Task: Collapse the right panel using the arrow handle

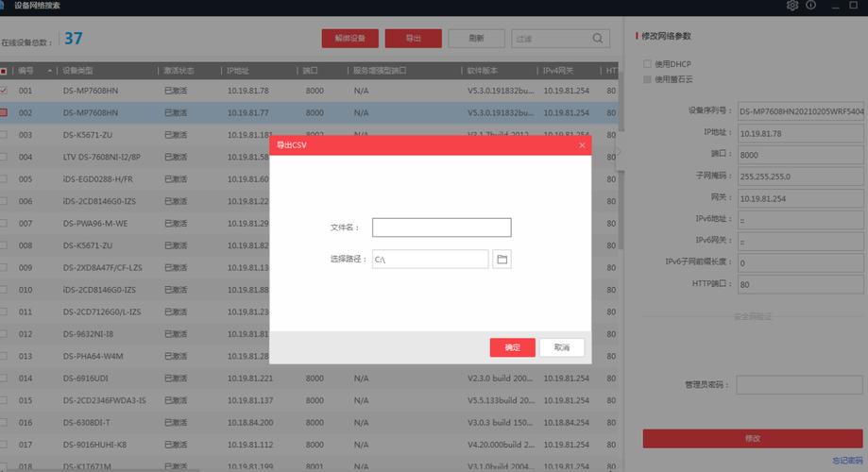Action: pos(619,151)
